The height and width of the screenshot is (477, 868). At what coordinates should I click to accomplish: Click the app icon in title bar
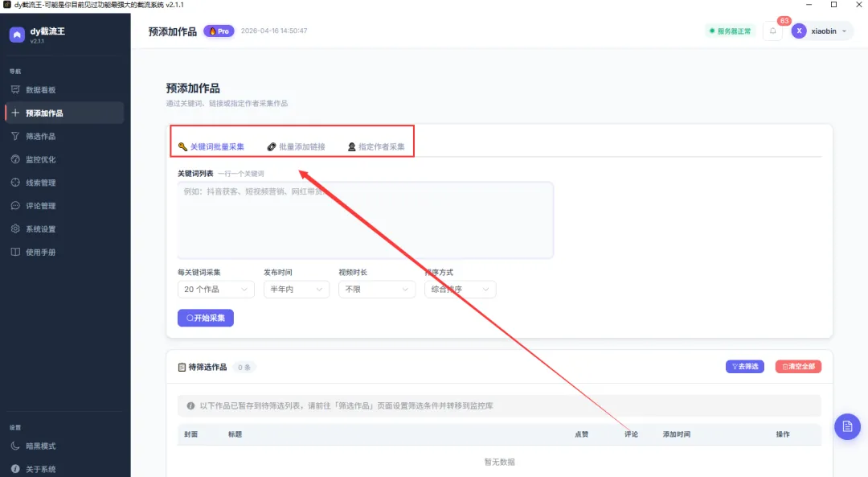[x=7, y=5]
